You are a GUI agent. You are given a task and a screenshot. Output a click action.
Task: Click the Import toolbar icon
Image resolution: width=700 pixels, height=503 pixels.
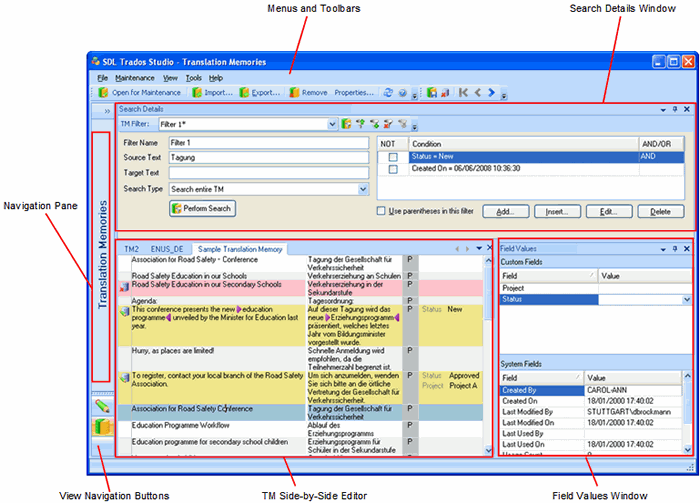(x=197, y=92)
